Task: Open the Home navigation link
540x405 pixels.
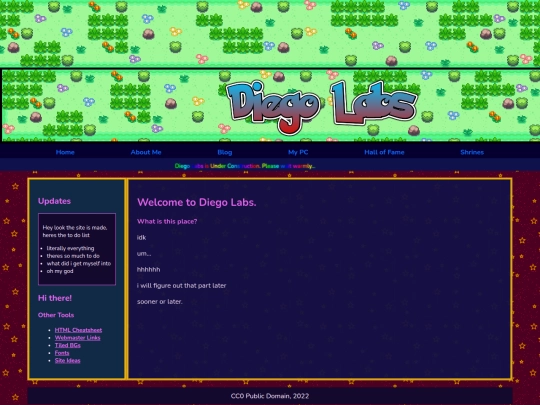Action: pos(65,152)
